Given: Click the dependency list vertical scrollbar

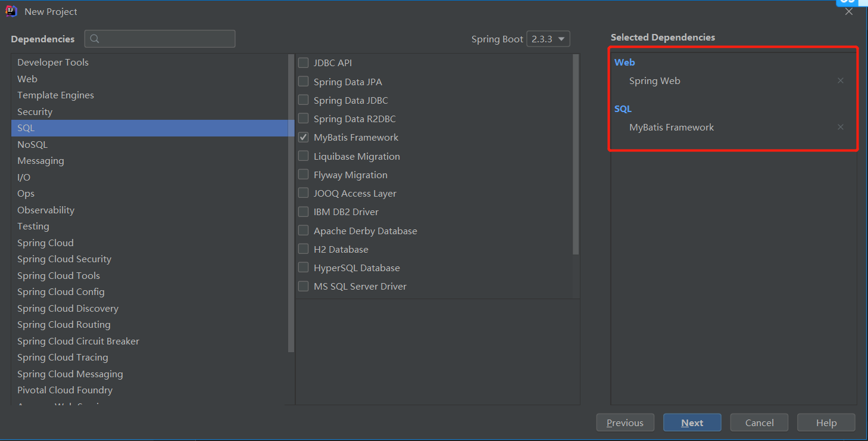Looking at the screenshot, I should (576, 155).
